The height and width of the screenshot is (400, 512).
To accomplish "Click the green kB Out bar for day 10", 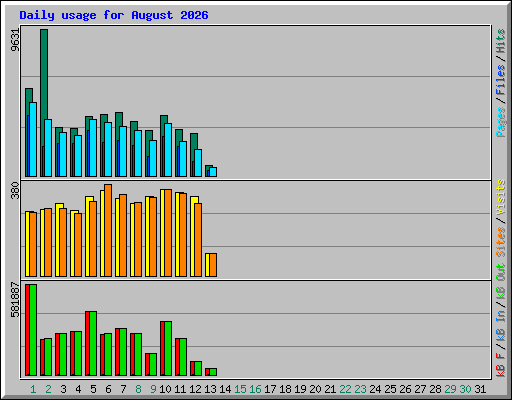I will (168, 349).
